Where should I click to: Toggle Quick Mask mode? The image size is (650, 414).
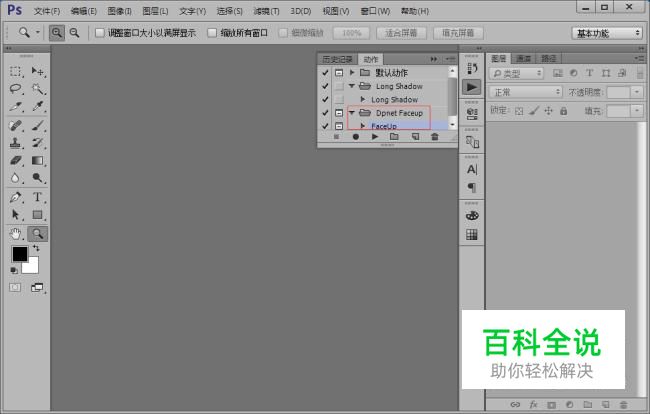tap(15, 287)
